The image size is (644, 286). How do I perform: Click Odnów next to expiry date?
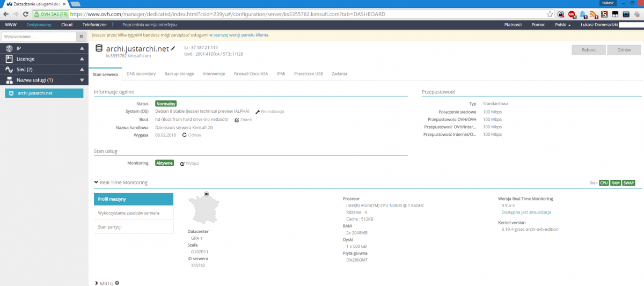pos(192,135)
